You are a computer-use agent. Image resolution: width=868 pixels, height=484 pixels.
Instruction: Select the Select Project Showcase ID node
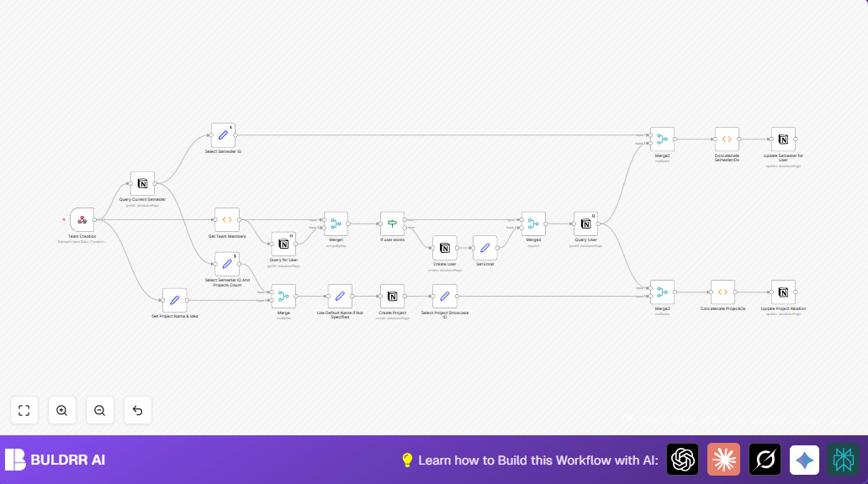[x=445, y=296]
